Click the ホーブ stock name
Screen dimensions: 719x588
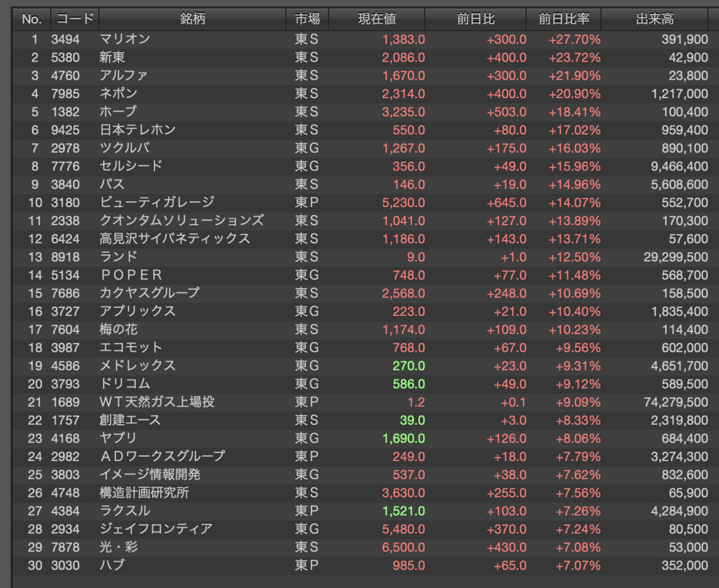click(118, 112)
